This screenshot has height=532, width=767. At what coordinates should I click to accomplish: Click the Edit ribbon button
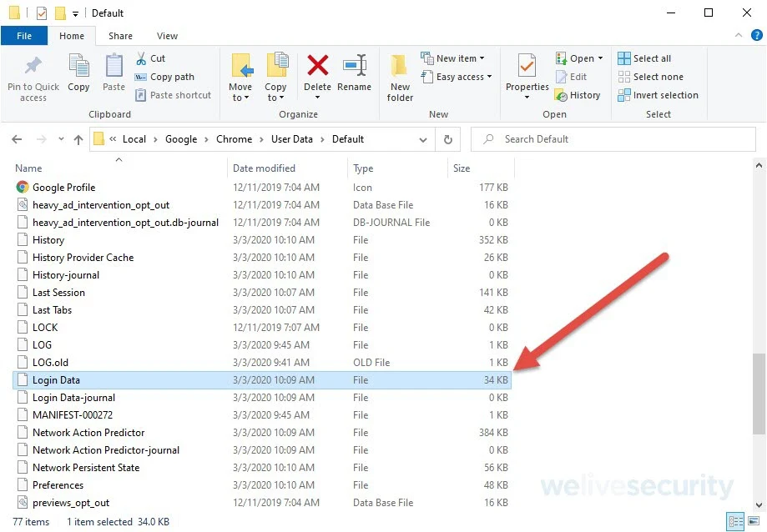tap(571, 77)
